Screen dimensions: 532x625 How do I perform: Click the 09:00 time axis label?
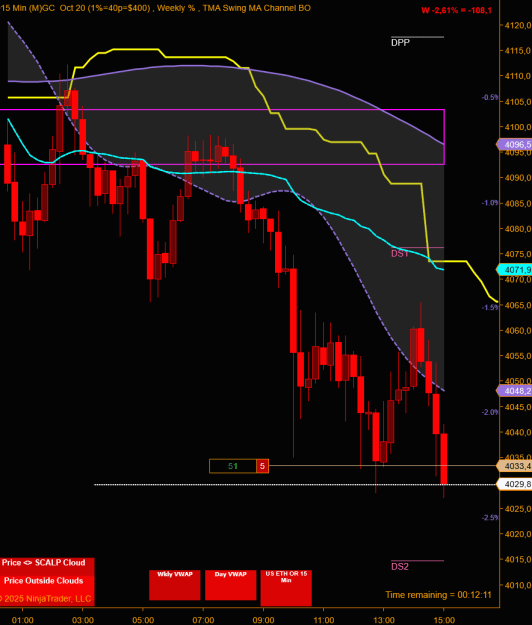click(263, 620)
